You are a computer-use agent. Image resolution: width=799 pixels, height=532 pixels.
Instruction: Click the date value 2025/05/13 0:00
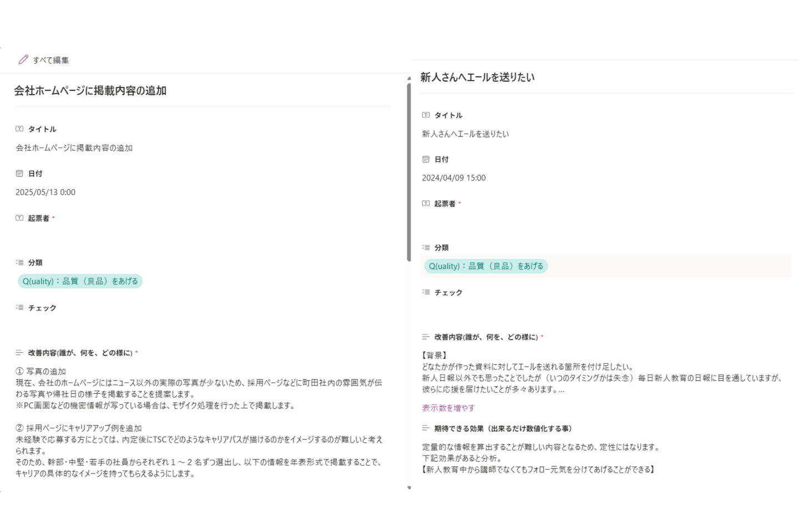point(45,192)
